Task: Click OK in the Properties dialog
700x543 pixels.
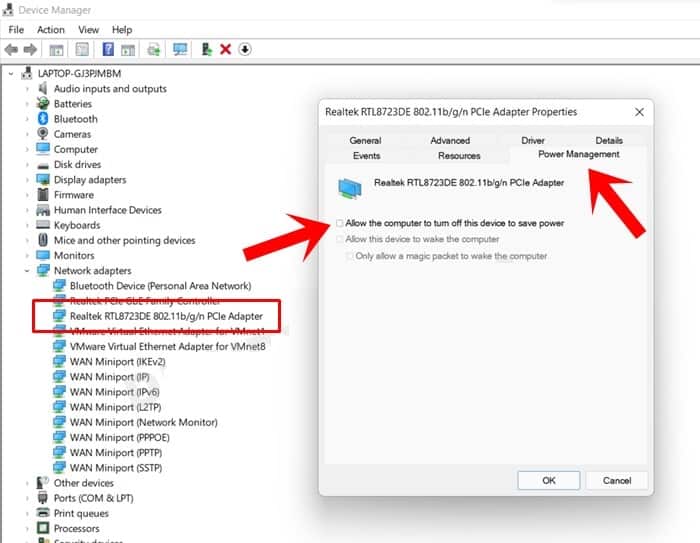Action: click(x=549, y=480)
